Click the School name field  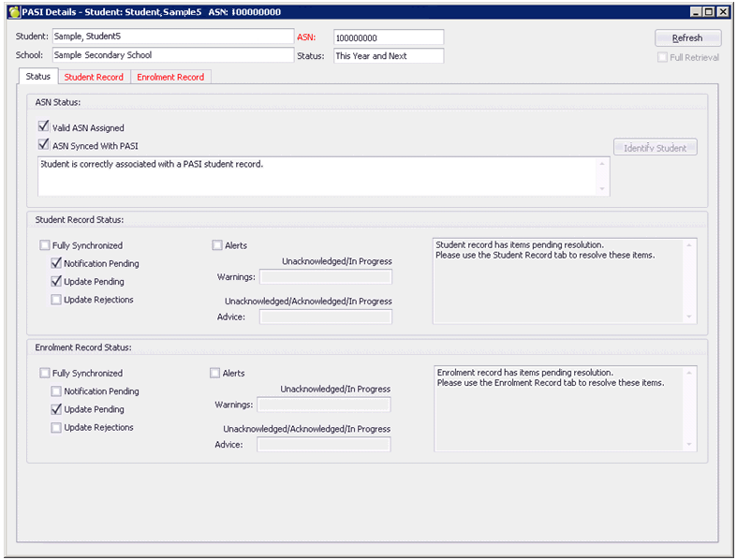[172, 55]
